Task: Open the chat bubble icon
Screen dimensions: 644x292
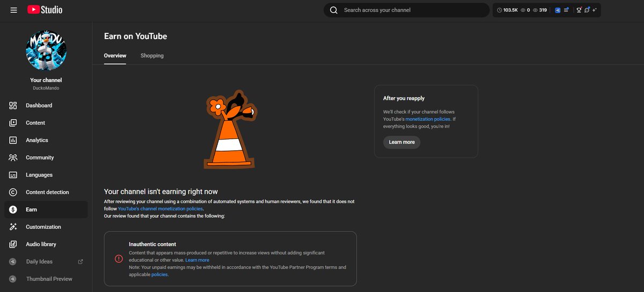Action: click(x=587, y=10)
